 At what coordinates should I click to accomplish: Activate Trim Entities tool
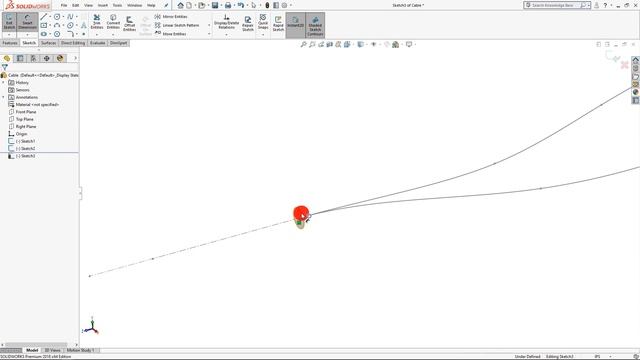[97, 22]
